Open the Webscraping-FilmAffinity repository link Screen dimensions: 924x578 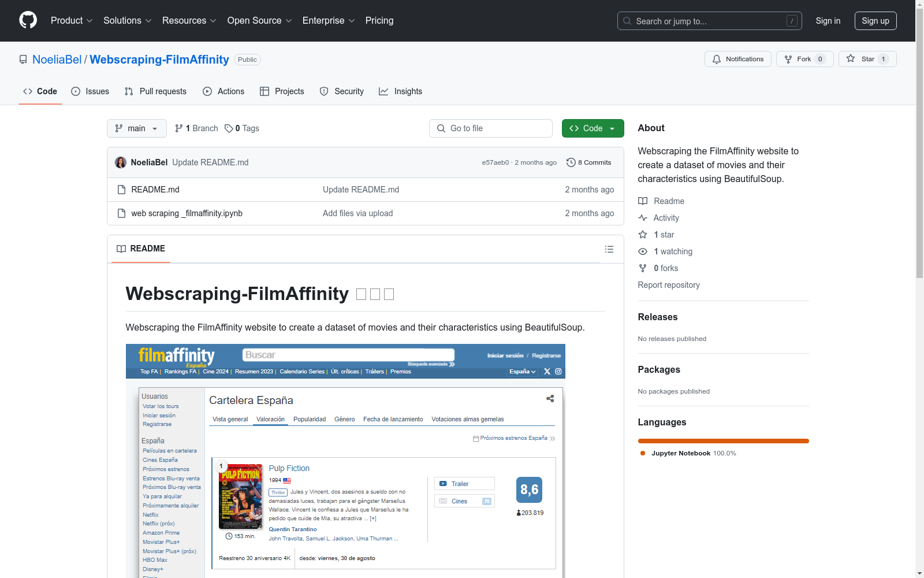point(159,60)
